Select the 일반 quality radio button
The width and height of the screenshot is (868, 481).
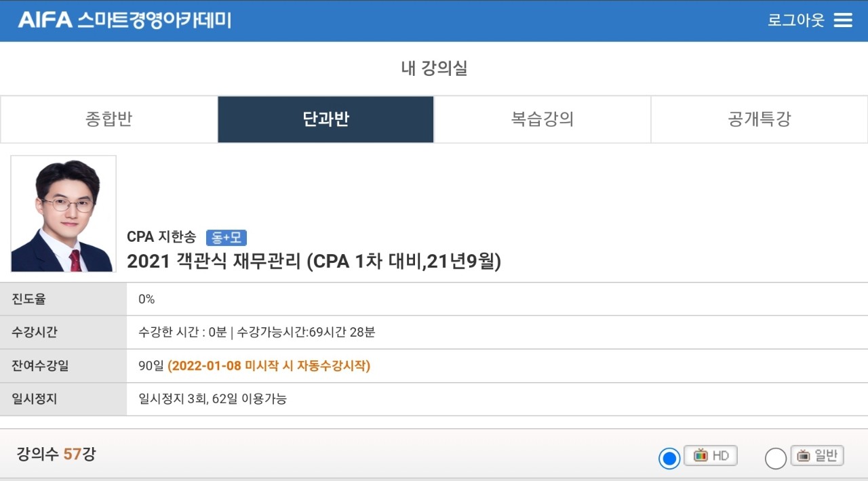tap(776, 459)
